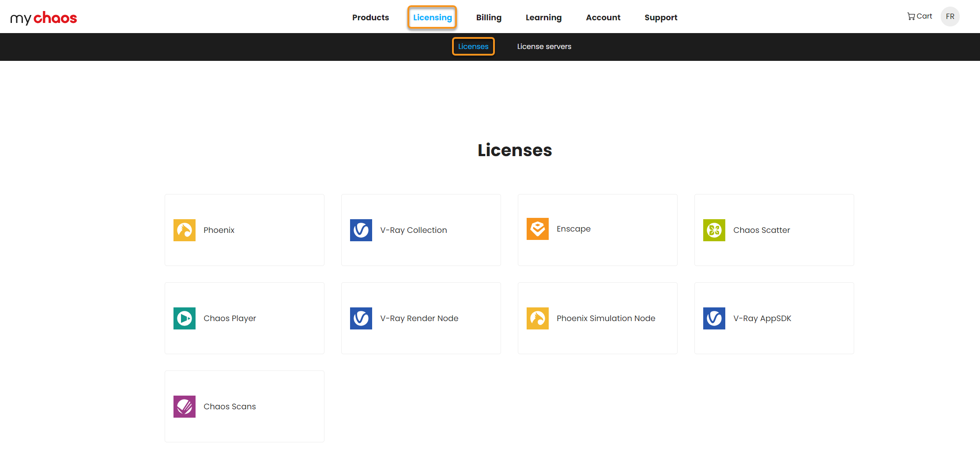
Task: Switch to License servers sub-tab
Action: tap(544, 46)
